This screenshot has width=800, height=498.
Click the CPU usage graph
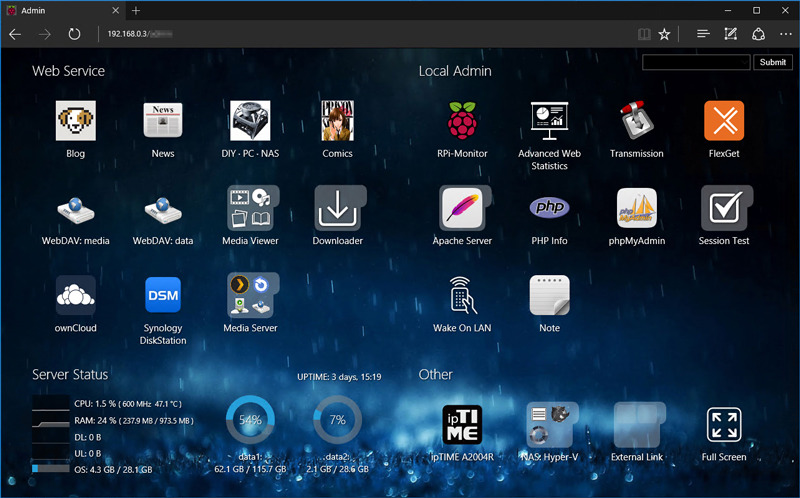point(51,403)
